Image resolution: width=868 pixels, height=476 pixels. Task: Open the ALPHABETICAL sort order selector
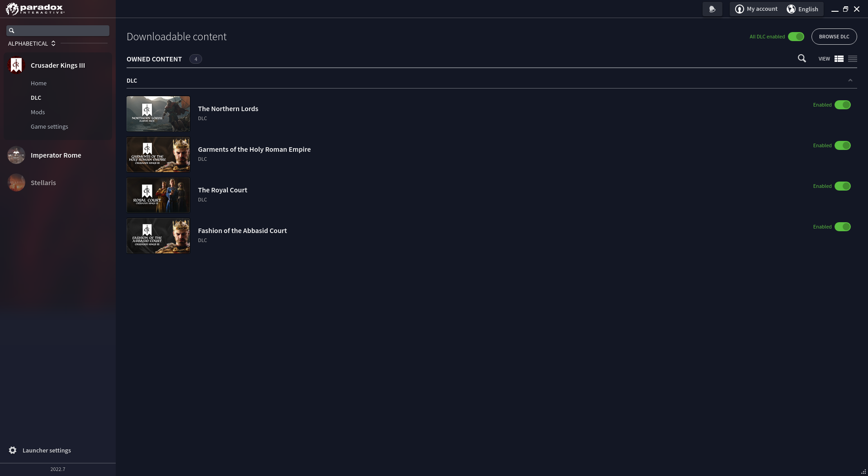click(x=32, y=43)
